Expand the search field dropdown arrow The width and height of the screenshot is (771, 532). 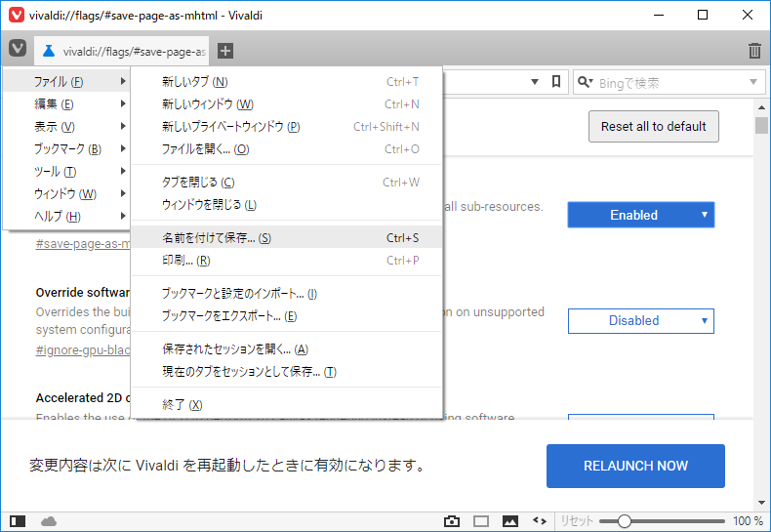(752, 82)
